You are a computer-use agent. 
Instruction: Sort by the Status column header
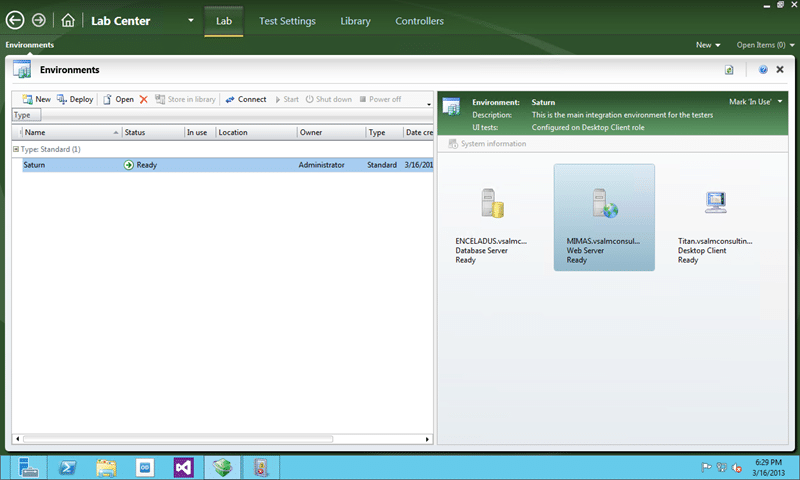coord(153,132)
